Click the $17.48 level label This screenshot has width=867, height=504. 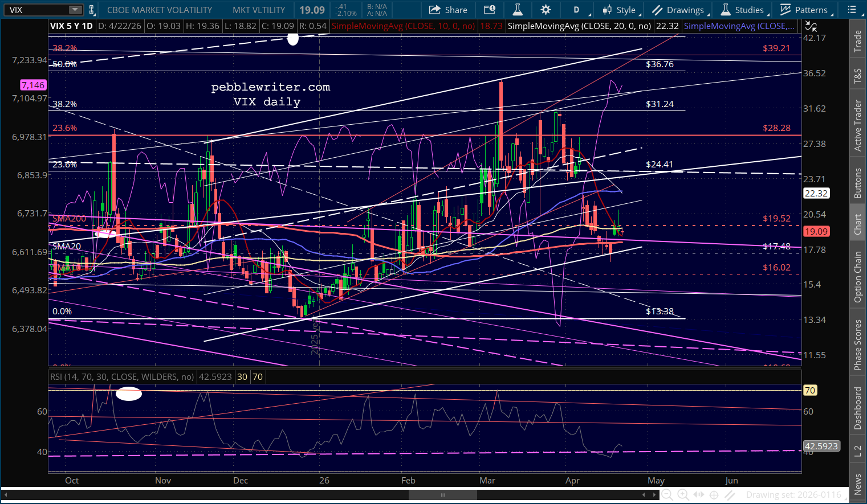pos(776,247)
